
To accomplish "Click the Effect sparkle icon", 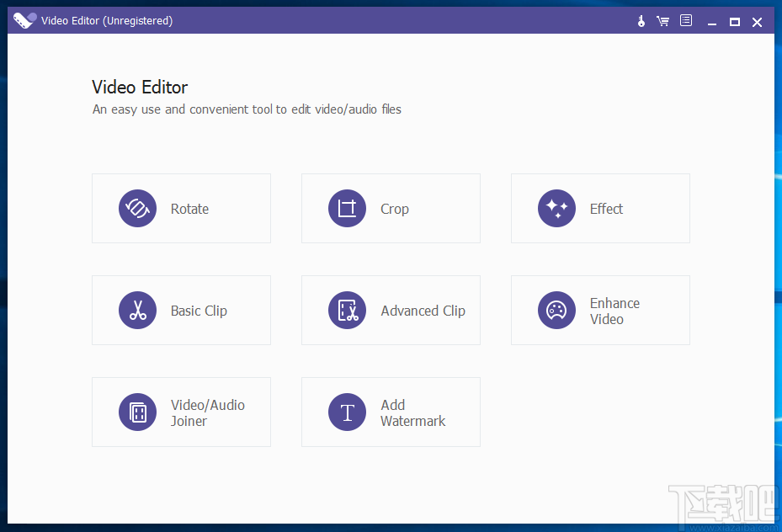I will tap(556, 209).
